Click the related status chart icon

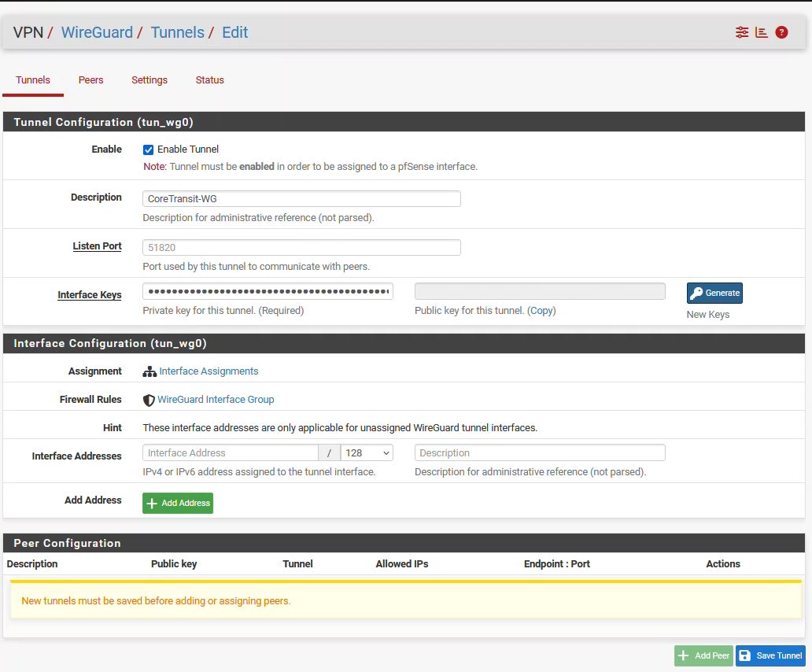coord(761,32)
